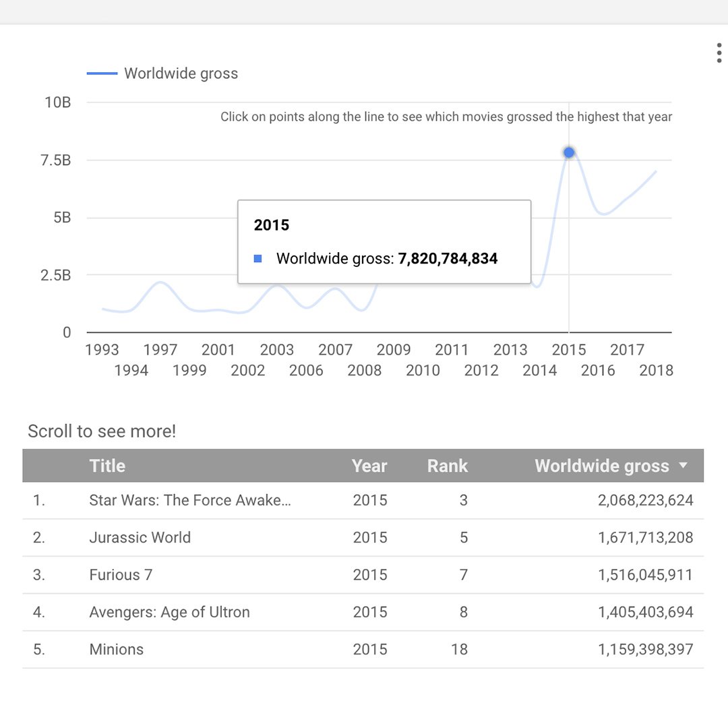Image resolution: width=728 pixels, height=728 pixels.
Task: Click the chart instruction note text
Action: (446, 117)
